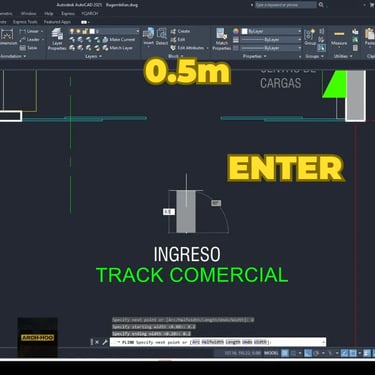Click the block Edit button

178,39
